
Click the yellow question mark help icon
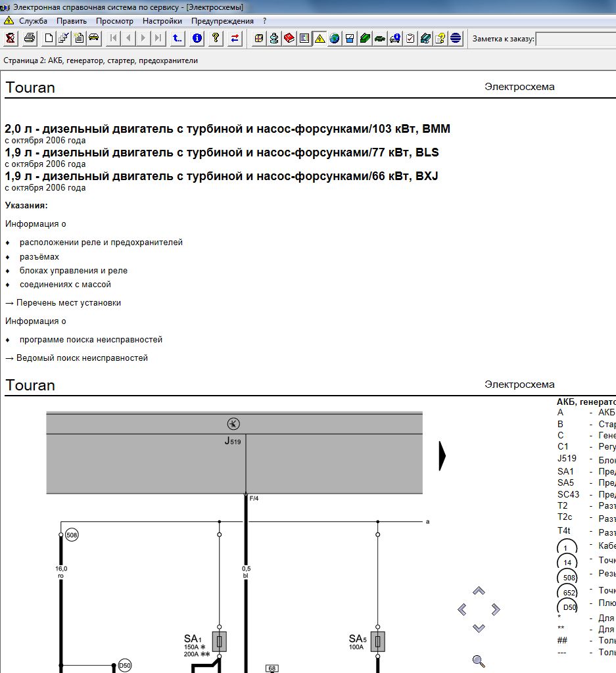216,38
